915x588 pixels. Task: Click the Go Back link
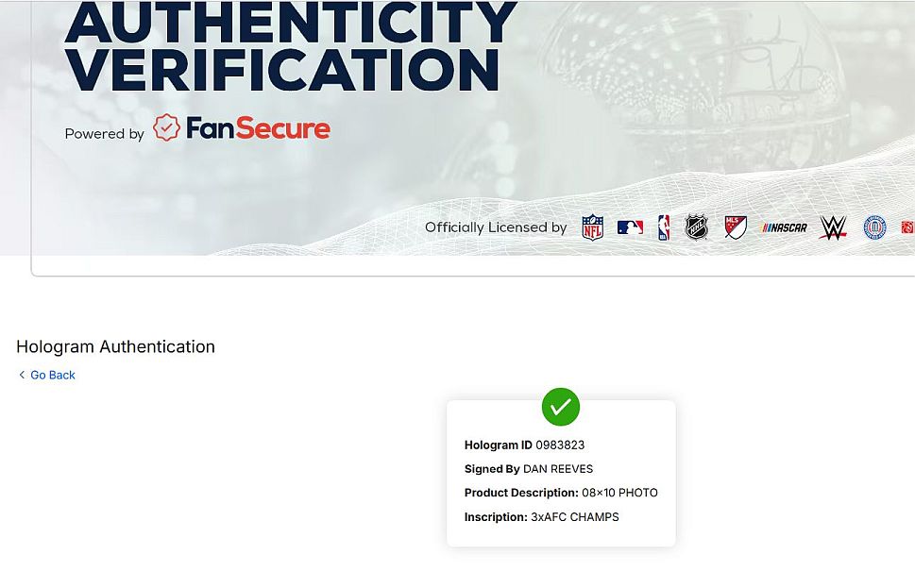[x=53, y=375]
